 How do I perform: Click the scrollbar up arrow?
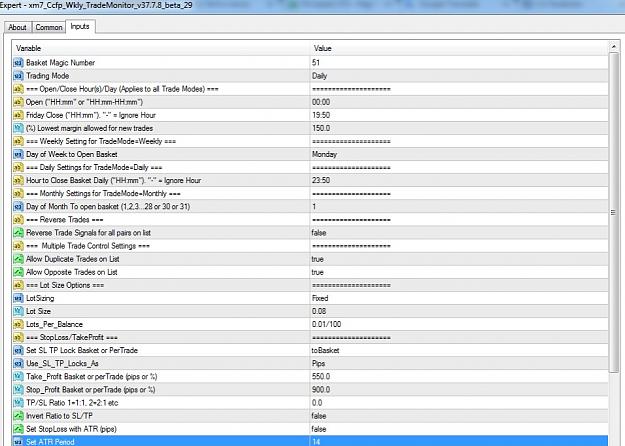click(614, 47)
